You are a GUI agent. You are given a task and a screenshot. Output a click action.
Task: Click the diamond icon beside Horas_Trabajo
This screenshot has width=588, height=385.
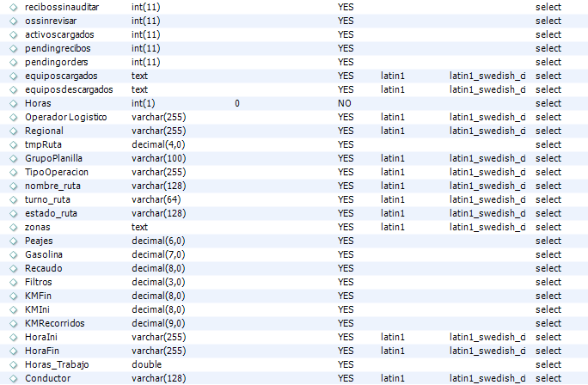click(x=14, y=364)
